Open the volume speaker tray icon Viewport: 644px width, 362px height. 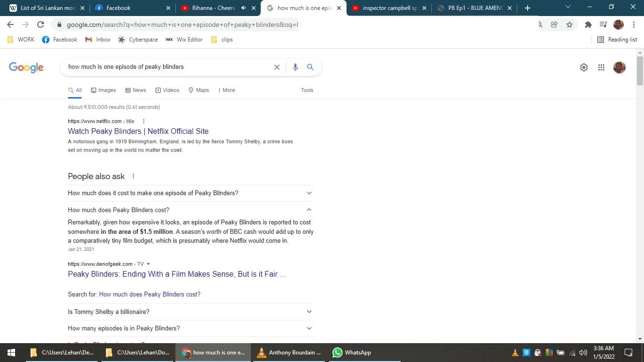pyautogui.click(x=583, y=353)
